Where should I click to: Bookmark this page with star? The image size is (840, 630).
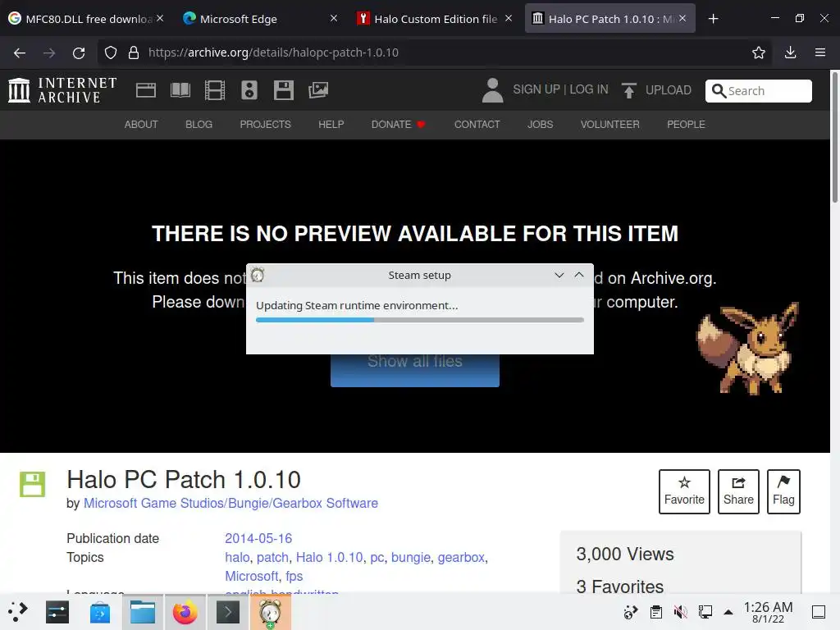pyautogui.click(x=758, y=52)
